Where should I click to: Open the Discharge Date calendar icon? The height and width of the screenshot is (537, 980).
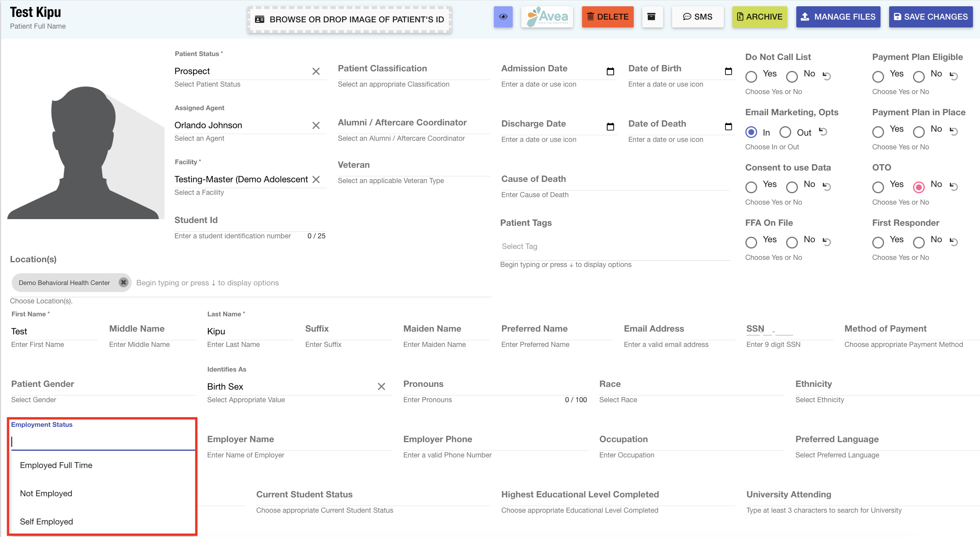(x=610, y=127)
